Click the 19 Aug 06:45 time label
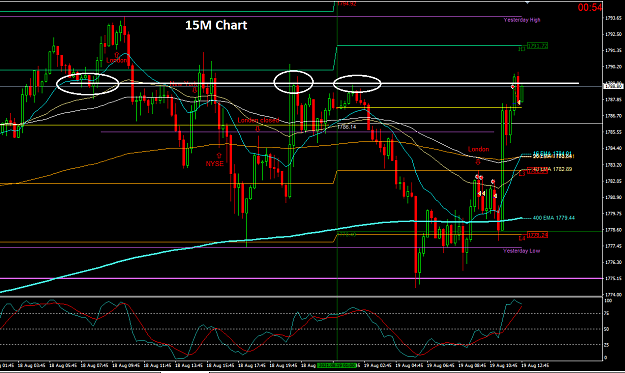Image resolution: width=625 pixels, height=373 pixels. [x=440, y=365]
